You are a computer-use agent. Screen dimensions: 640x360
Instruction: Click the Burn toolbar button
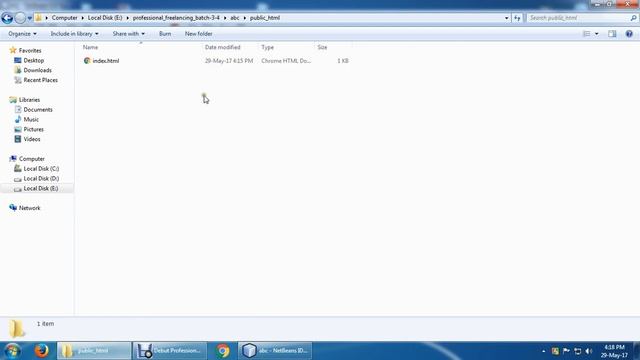165,34
